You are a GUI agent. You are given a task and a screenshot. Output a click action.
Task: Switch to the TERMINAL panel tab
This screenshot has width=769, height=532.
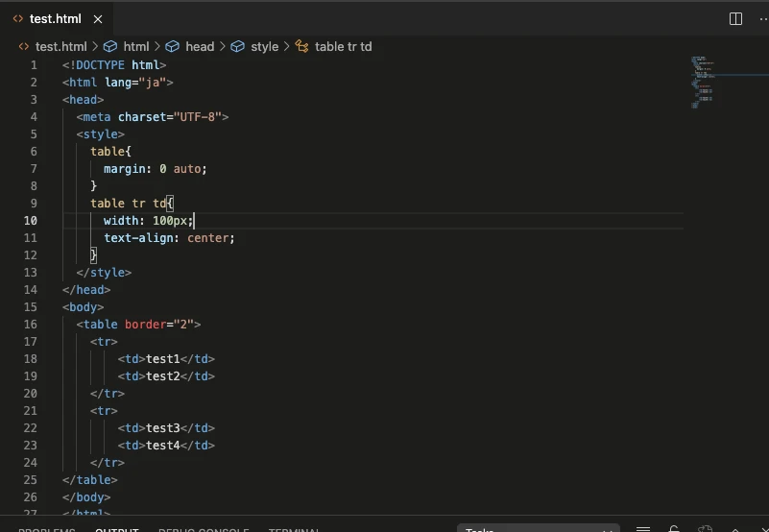294,529
